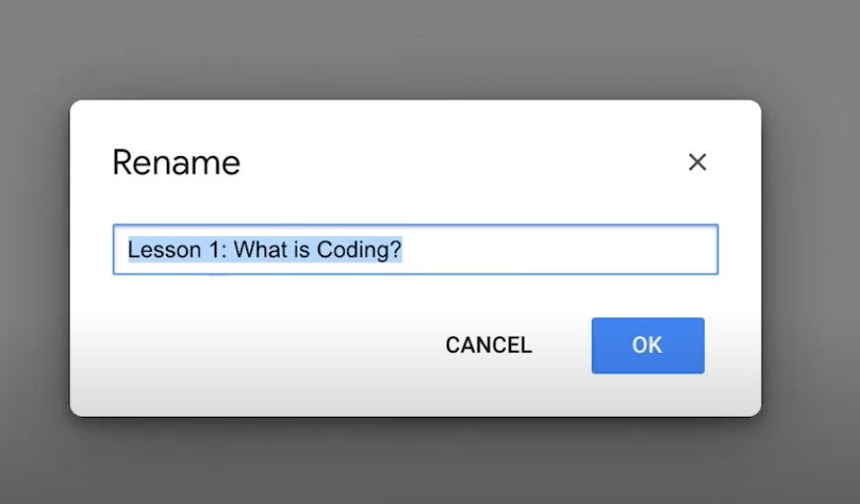Select the blue OK button
The height and width of the screenshot is (504, 860).
click(647, 346)
